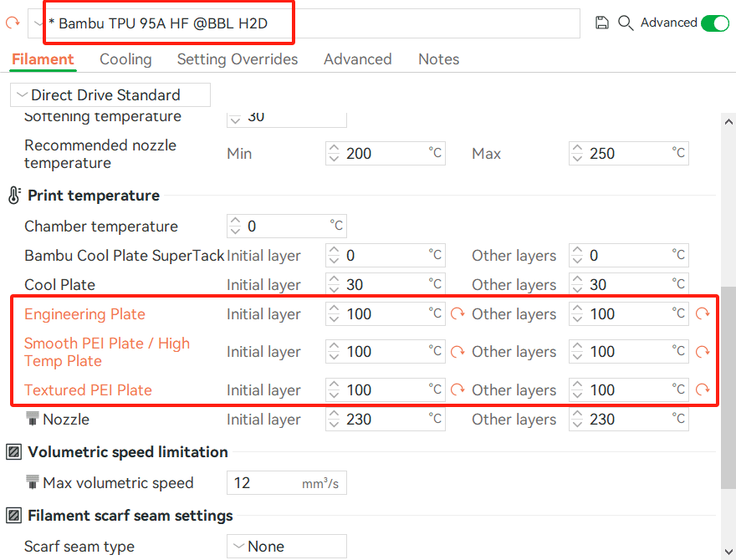
Task: Reset Textured PEI Plate initial layer value
Action: click(x=457, y=389)
